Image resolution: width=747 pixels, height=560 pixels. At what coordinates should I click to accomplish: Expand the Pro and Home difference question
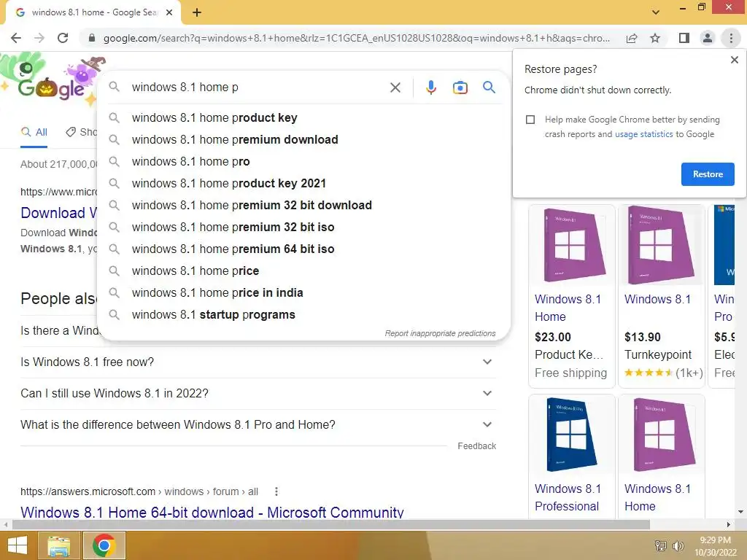[x=258, y=425]
